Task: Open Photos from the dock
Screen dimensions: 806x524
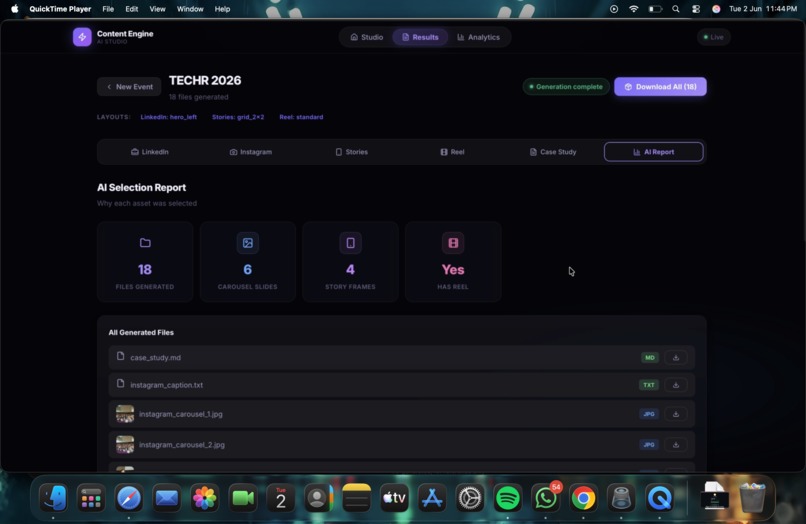Action: (x=205, y=498)
